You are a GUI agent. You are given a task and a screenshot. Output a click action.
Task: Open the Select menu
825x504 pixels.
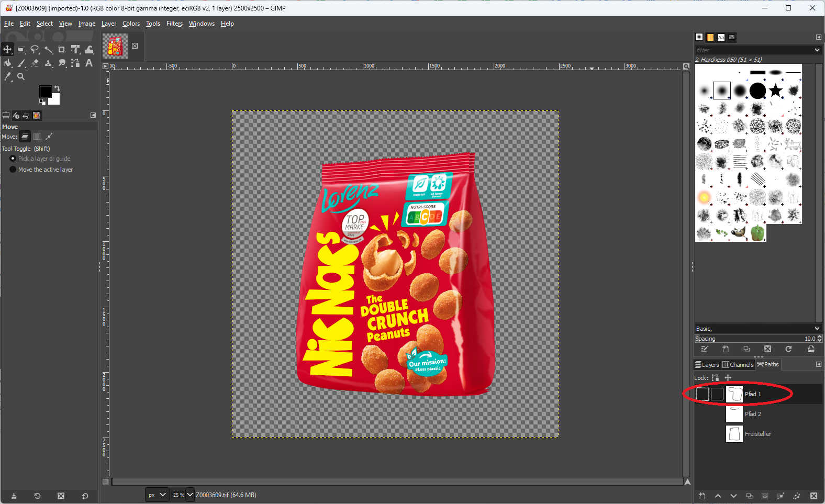point(44,24)
